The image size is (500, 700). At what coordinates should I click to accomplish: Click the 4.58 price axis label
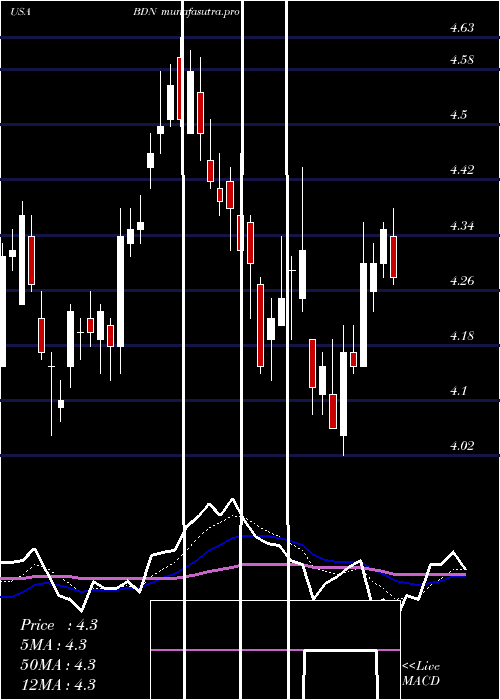click(462, 60)
